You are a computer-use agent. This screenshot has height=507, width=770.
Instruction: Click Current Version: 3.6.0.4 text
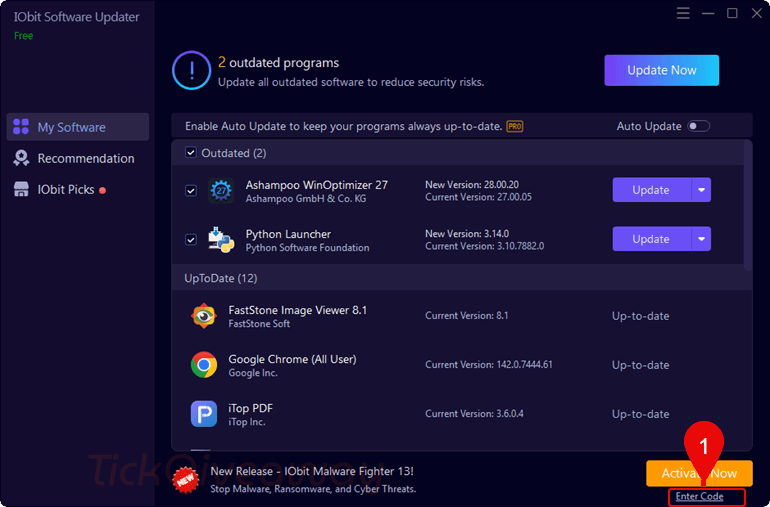tap(474, 414)
